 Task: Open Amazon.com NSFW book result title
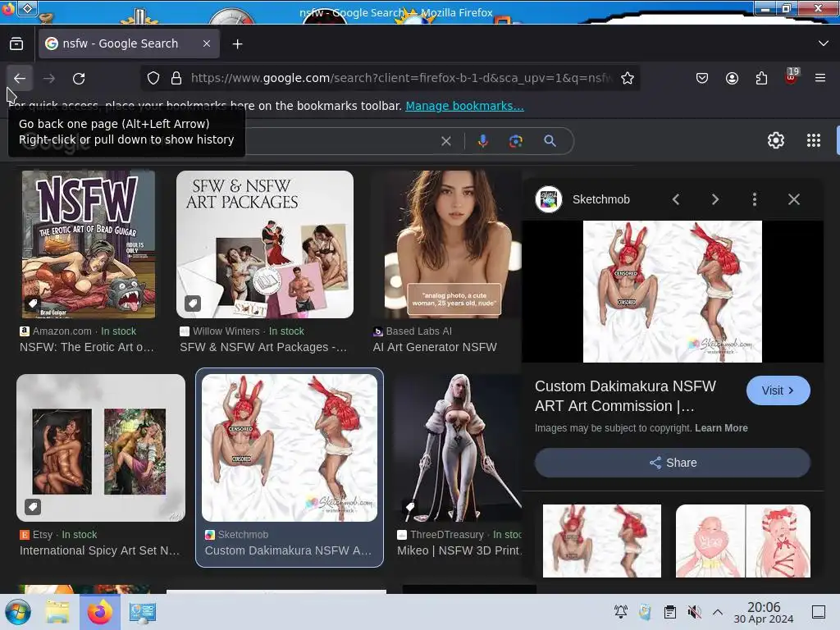(87, 347)
